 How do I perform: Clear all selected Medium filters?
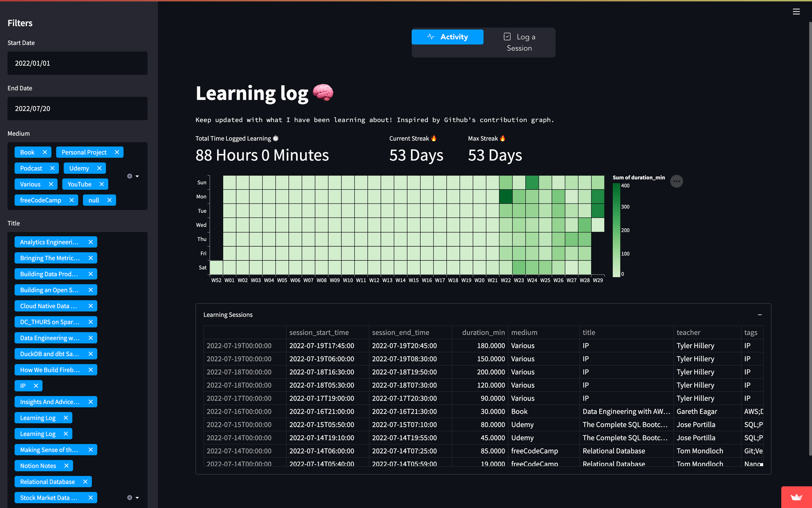[130, 176]
